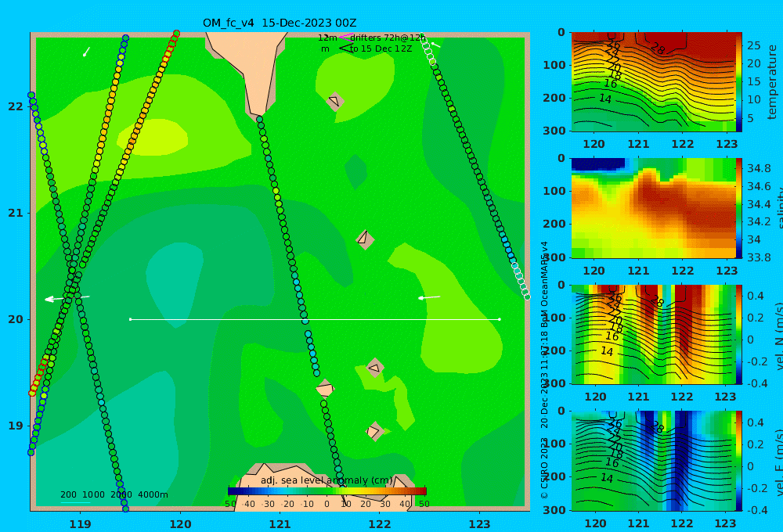
Task: Click the '-0.4' tick on vel. E colorbar
Action: (x=756, y=510)
